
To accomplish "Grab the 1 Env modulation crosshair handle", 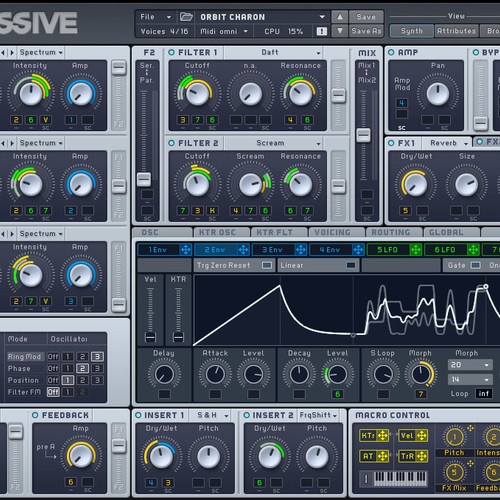I will (x=186, y=250).
